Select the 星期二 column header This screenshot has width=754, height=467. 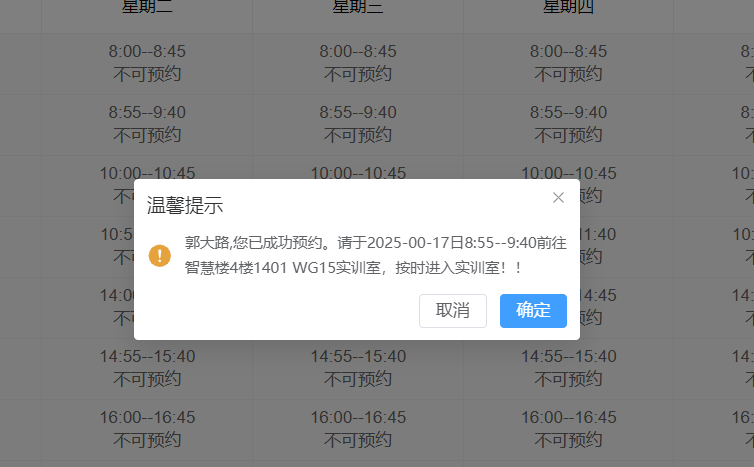pyautogui.click(x=147, y=8)
